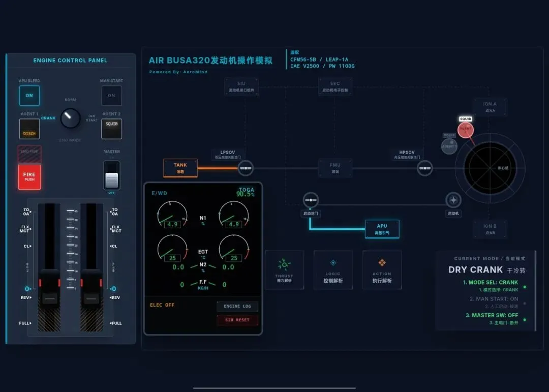549x392 pixels.
Task: Set right lever to FLX MCT detent
Action: (116, 229)
